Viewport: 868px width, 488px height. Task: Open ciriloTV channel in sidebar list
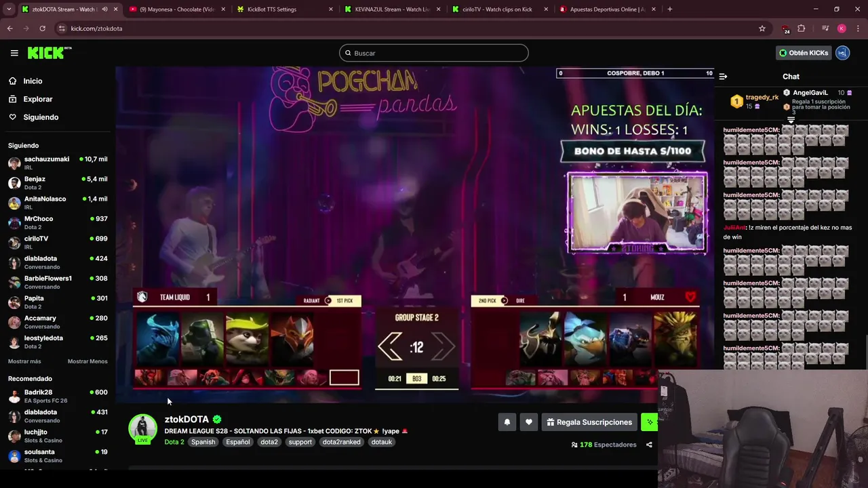pos(58,243)
